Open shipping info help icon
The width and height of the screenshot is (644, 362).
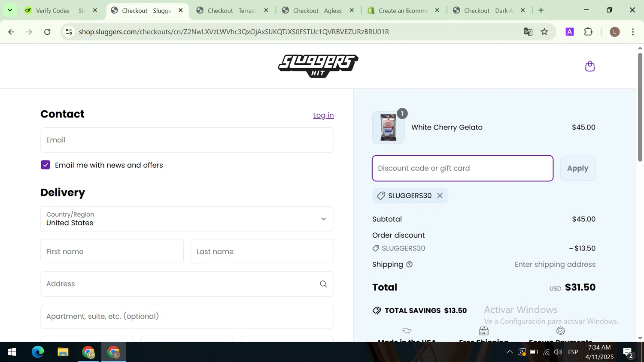(x=410, y=265)
